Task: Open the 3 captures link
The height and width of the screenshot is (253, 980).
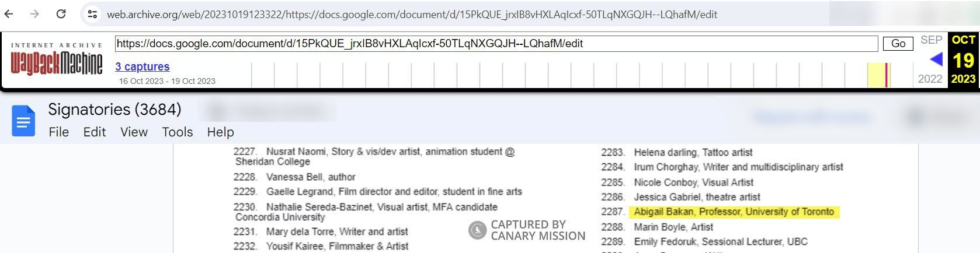Action: (142, 66)
